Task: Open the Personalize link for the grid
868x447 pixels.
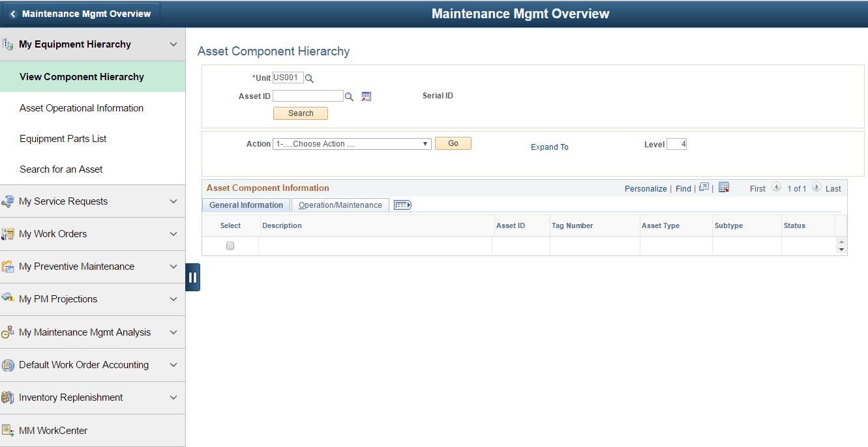Action: 645,188
